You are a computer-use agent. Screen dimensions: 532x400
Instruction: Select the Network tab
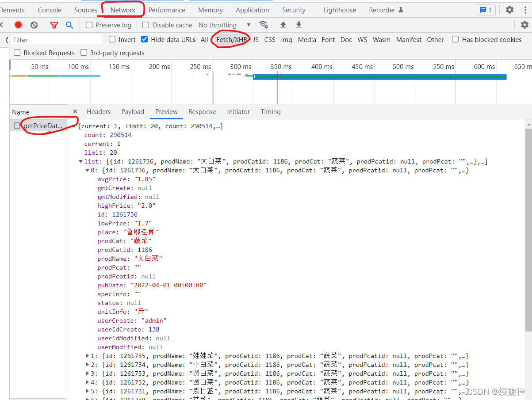click(123, 10)
